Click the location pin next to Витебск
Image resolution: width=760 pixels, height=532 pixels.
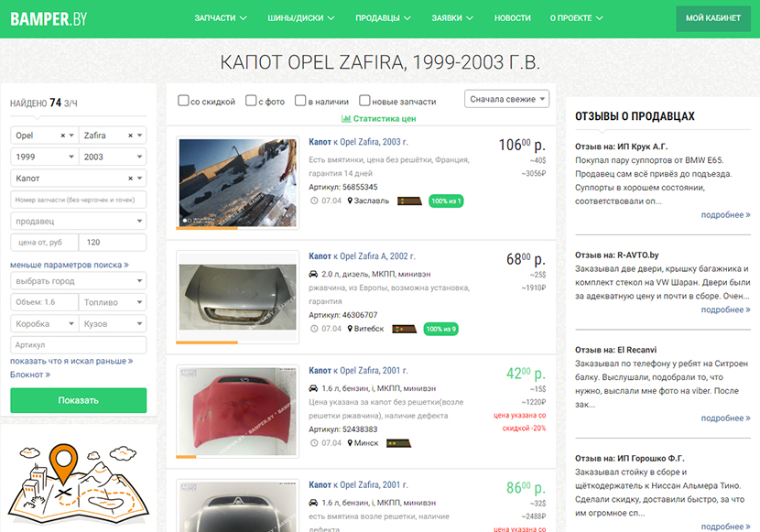pyautogui.click(x=351, y=329)
